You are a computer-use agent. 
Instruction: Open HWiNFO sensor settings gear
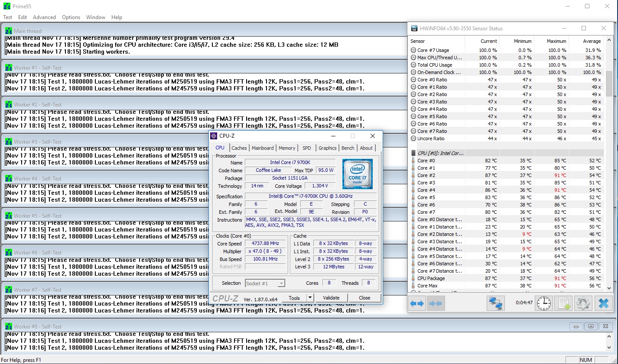tap(583, 303)
